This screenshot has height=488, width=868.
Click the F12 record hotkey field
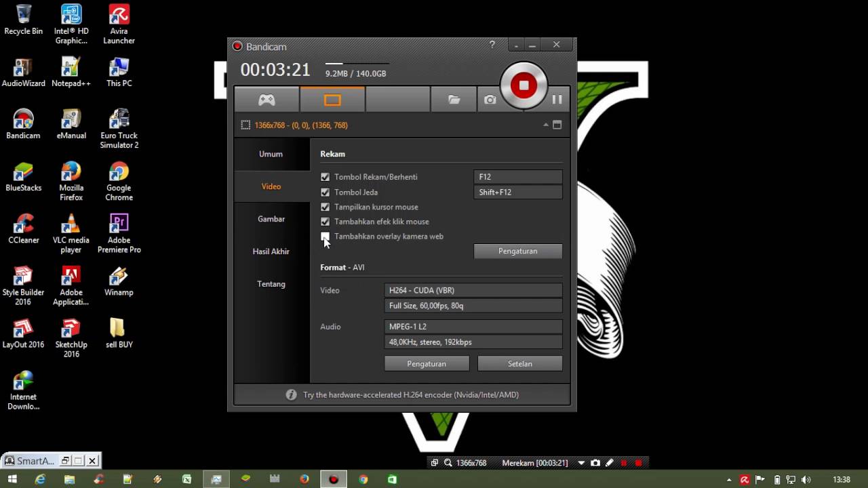(x=517, y=177)
